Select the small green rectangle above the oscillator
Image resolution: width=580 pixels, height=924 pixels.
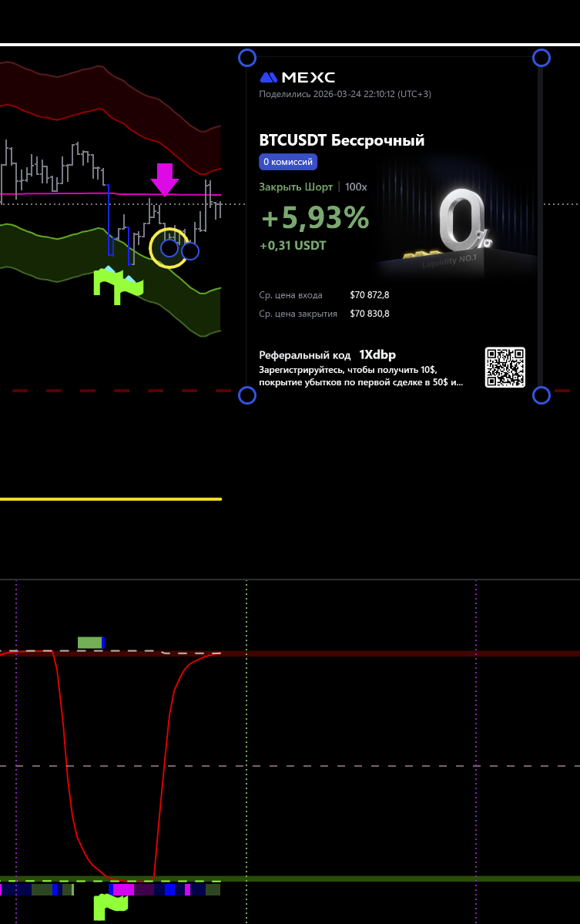[89, 643]
